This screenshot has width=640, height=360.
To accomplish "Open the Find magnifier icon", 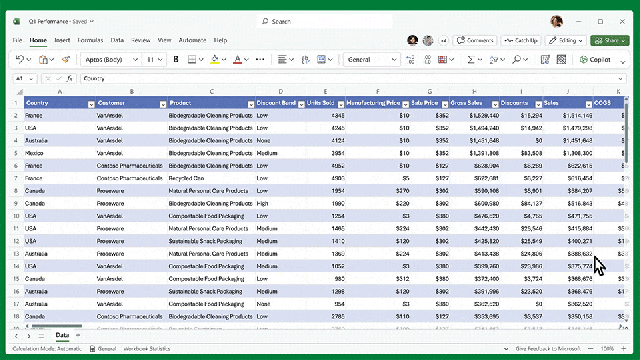I will (516, 60).
